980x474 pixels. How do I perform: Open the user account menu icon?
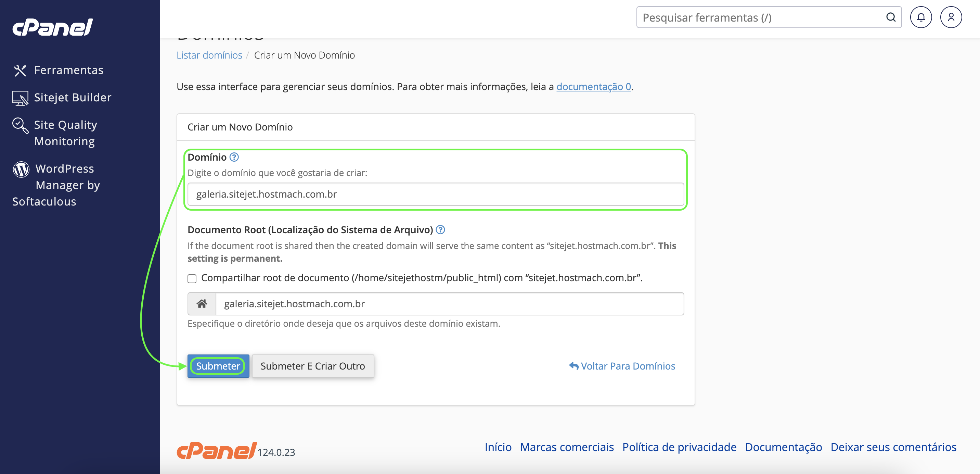pos(951,17)
